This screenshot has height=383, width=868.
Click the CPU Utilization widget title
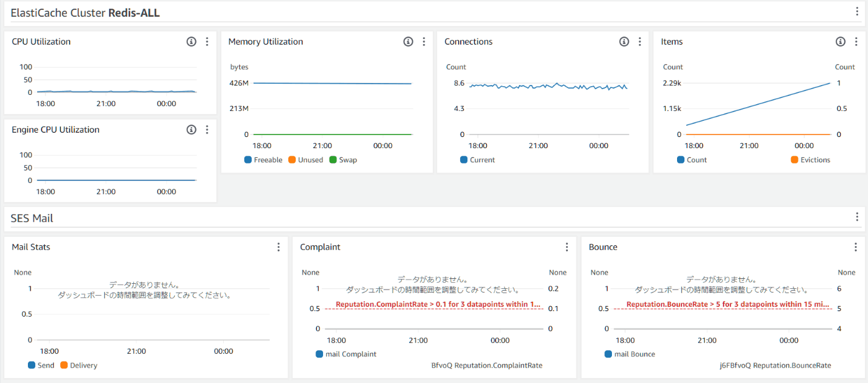click(x=41, y=42)
